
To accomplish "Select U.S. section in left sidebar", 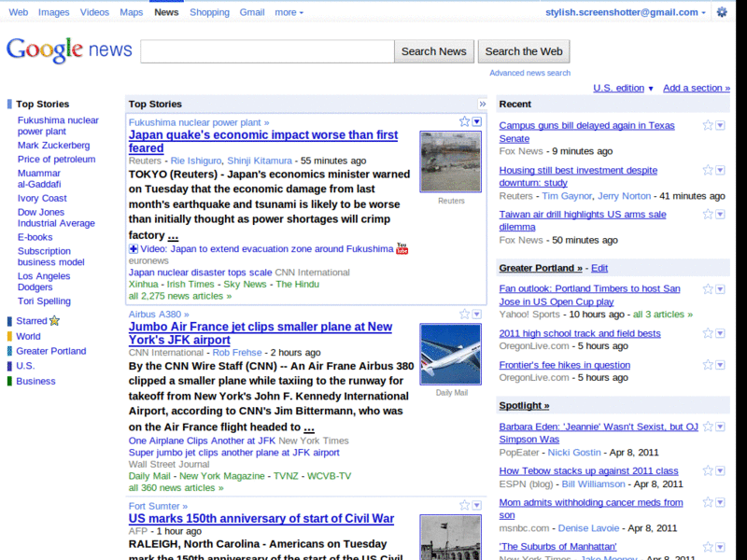I will [x=25, y=366].
